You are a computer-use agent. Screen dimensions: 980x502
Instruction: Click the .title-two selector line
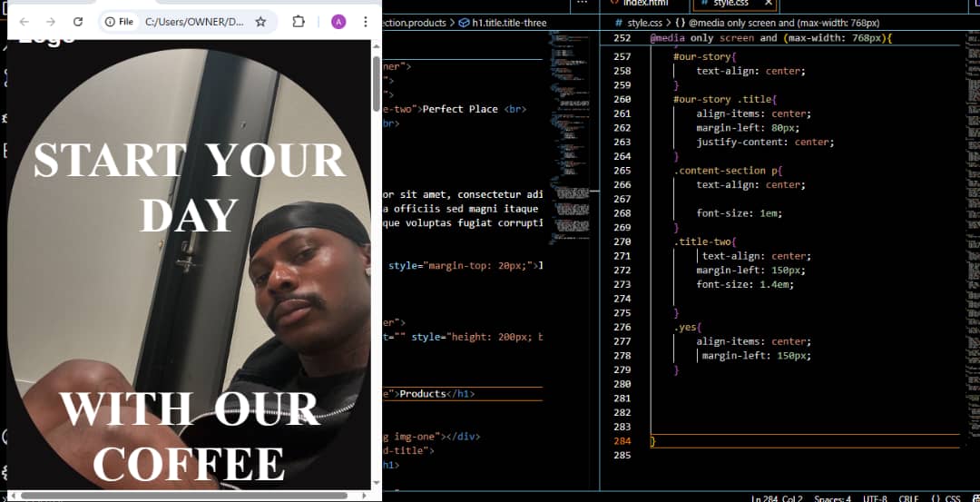[704, 241]
